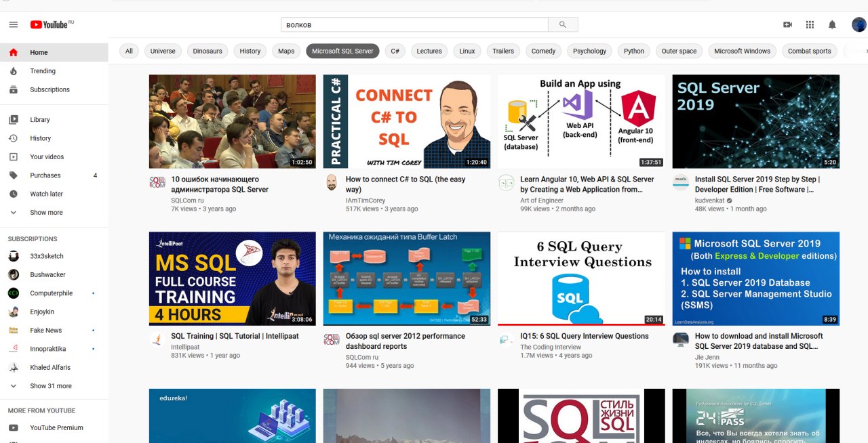Open Enjoykin channel subscription
This screenshot has height=443, width=868.
coord(54,312)
